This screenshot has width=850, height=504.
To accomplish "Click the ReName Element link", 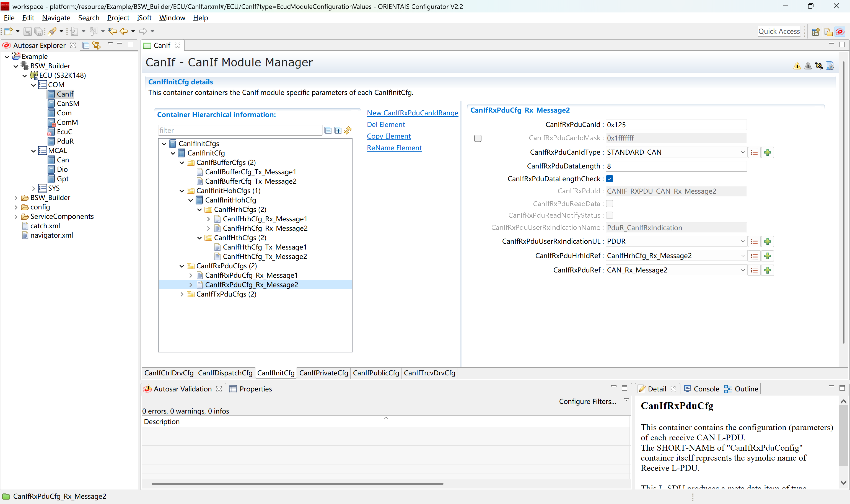I will pos(394,148).
